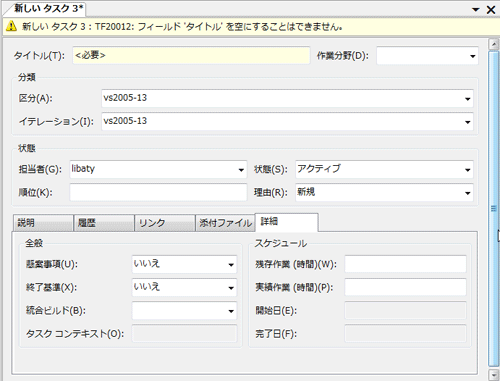Switch to the 添付ファイル tab
Screen dimensions: 500x381
tap(225, 223)
